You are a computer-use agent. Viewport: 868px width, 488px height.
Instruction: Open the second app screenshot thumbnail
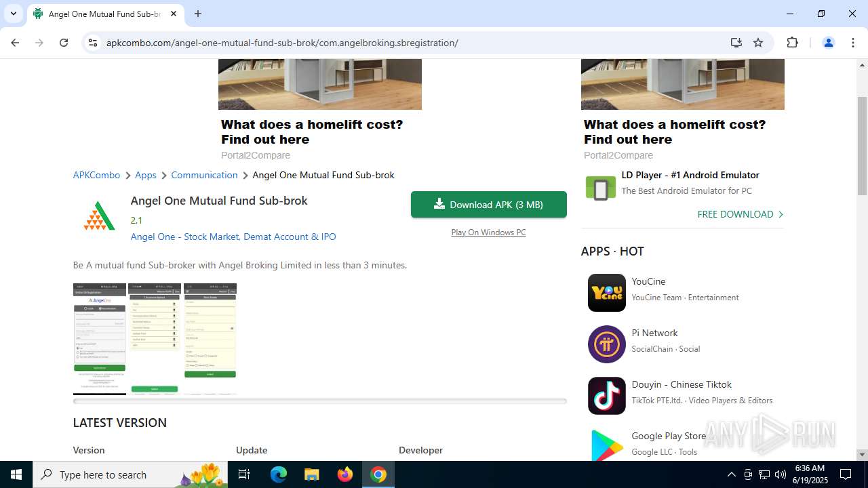tap(155, 339)
